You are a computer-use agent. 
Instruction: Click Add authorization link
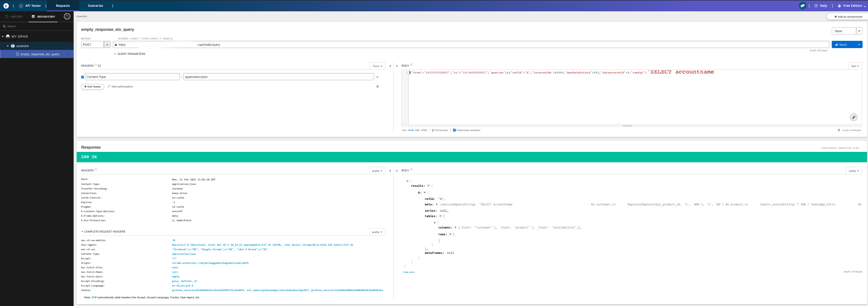120,87
